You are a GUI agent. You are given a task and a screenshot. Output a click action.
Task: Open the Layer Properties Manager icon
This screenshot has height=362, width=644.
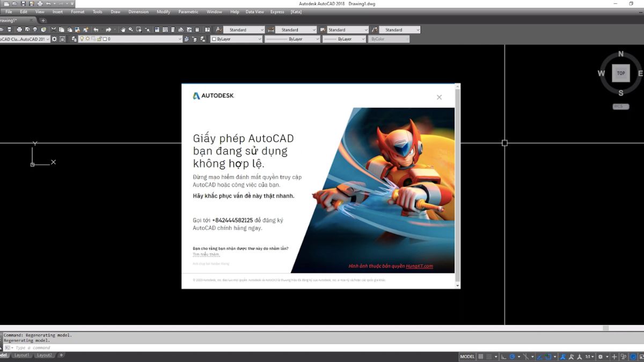[x=74, y=39]
